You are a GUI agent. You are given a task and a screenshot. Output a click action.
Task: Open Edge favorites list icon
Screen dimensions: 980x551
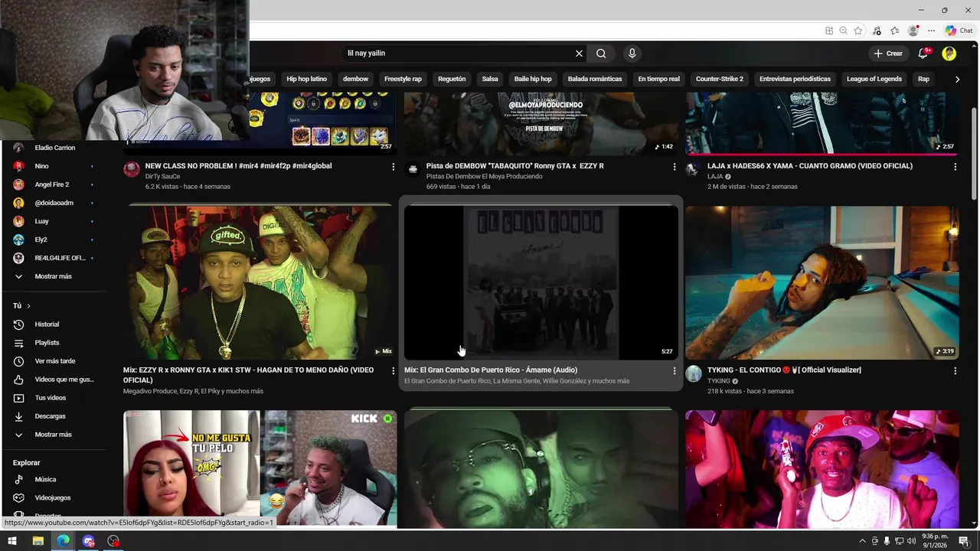point(894,31)
